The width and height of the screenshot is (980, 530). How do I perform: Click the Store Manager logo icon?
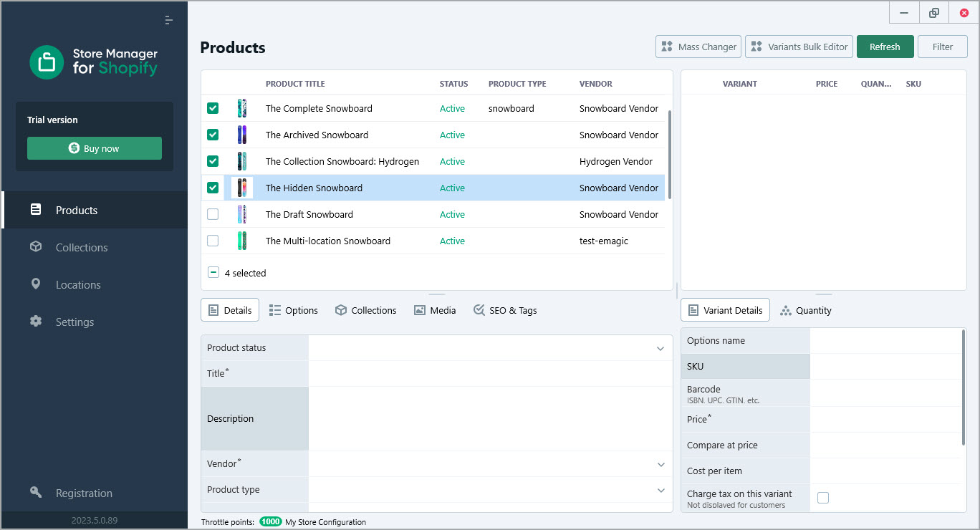(47, 62)
